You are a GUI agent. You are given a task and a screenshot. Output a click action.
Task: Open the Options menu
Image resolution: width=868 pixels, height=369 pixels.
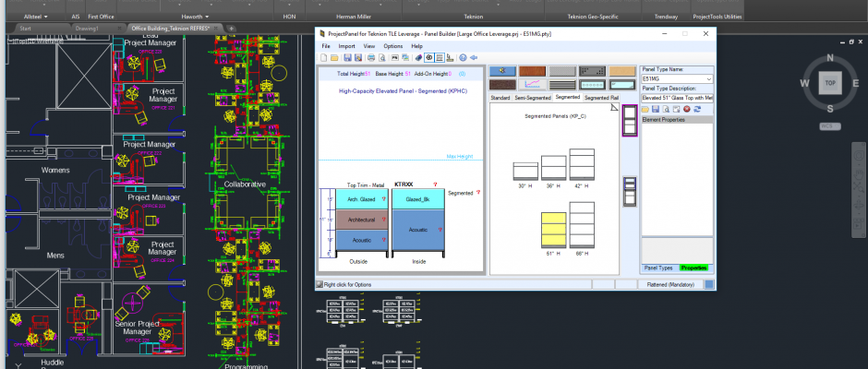[x=393, y=46]
